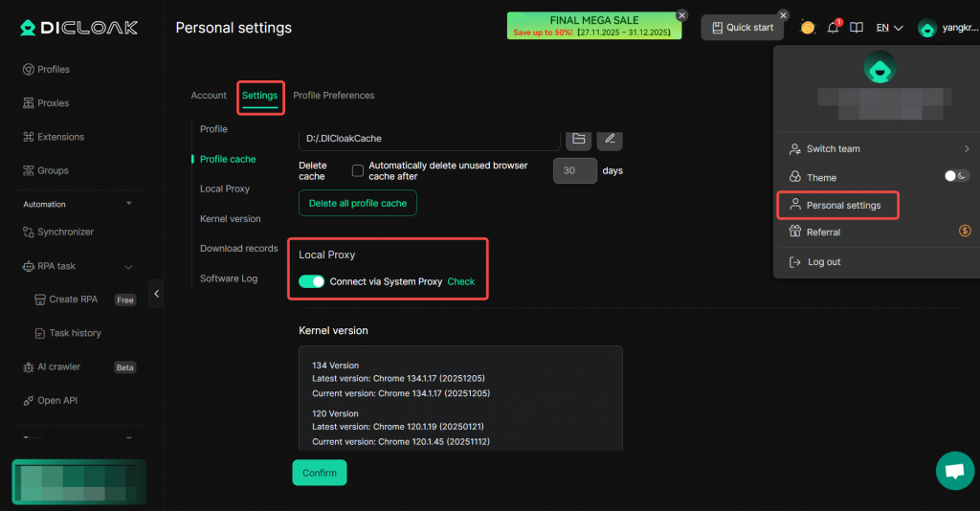Click the edit pencil icon for cache path
The height and width of the screenshot is (511, 980).
pyautogui.click(x=610, y=139)
